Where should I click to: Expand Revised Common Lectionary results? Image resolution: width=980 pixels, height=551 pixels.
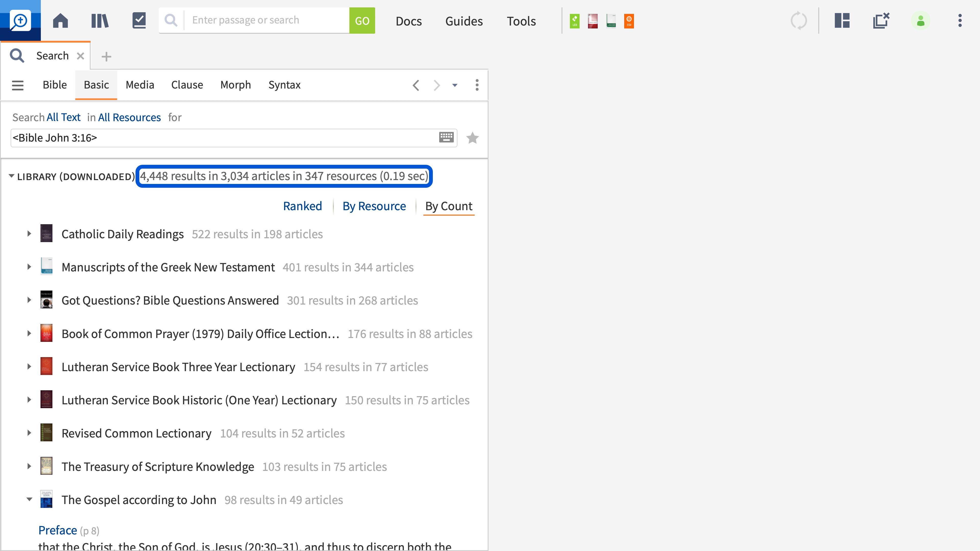pyautogui.click(x=29, y=433)
